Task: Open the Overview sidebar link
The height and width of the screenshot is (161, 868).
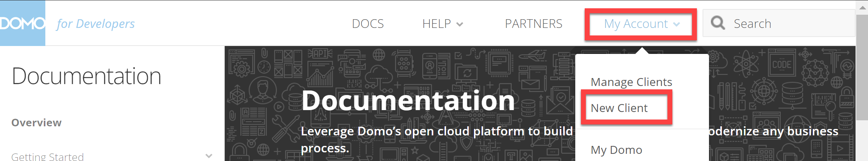Action: (x=36, y=123)
